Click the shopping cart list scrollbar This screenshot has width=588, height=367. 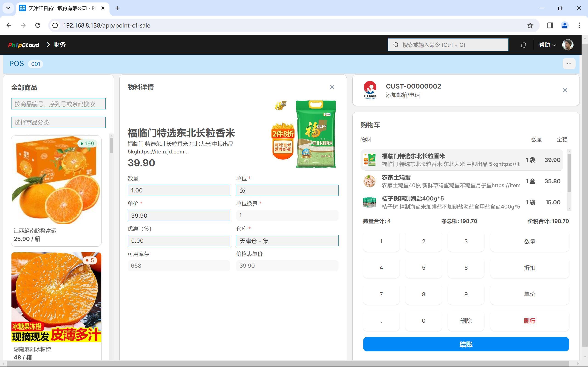pos(569,172)
